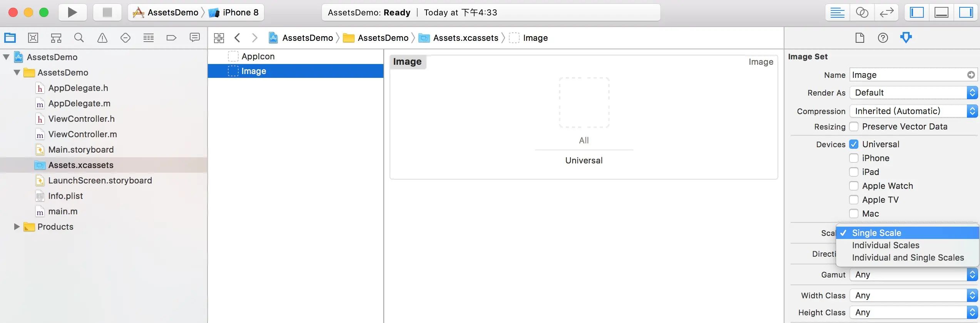
Task: Check the iPad devices checkbox
Action: pyautogui.click(x=854, y=172)
